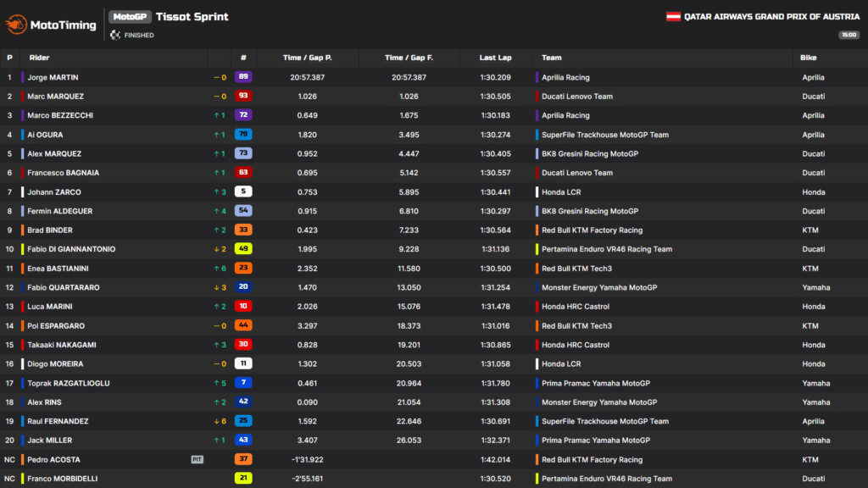
Task: Select rider name Franco MORBIDELLI
Action: tap(62, 479)
